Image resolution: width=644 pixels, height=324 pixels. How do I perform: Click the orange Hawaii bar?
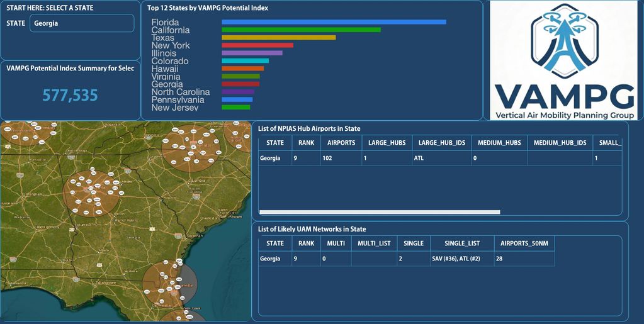click(243, 69)
